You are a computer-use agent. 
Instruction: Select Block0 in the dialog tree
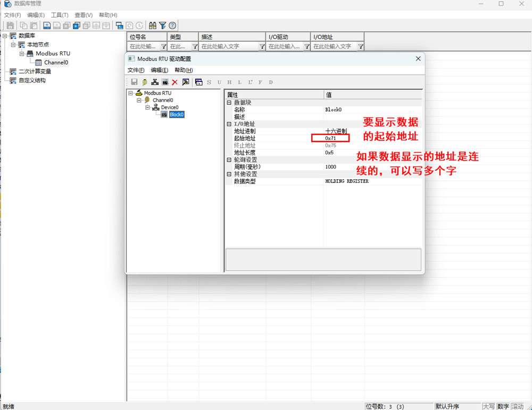tap(177, 115)
